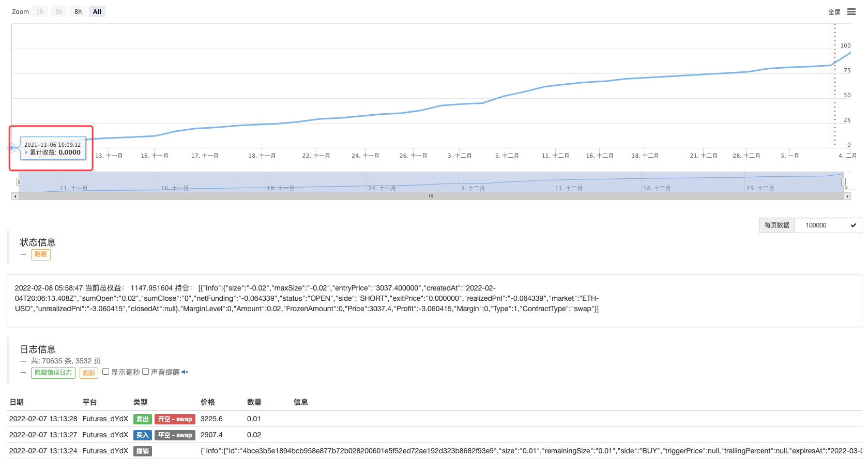Click the 信息 column header

[301, 402]
